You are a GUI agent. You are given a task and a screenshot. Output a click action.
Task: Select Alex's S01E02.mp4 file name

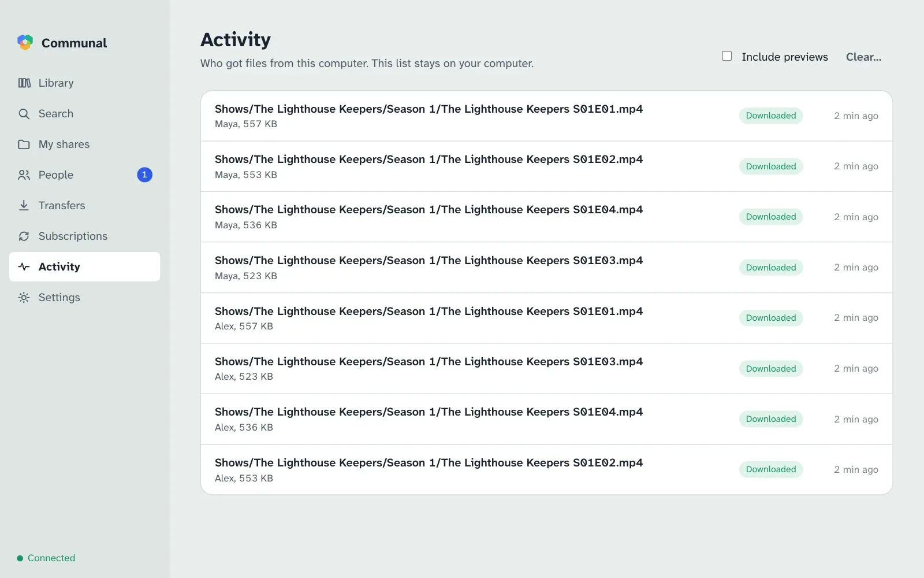429,462
